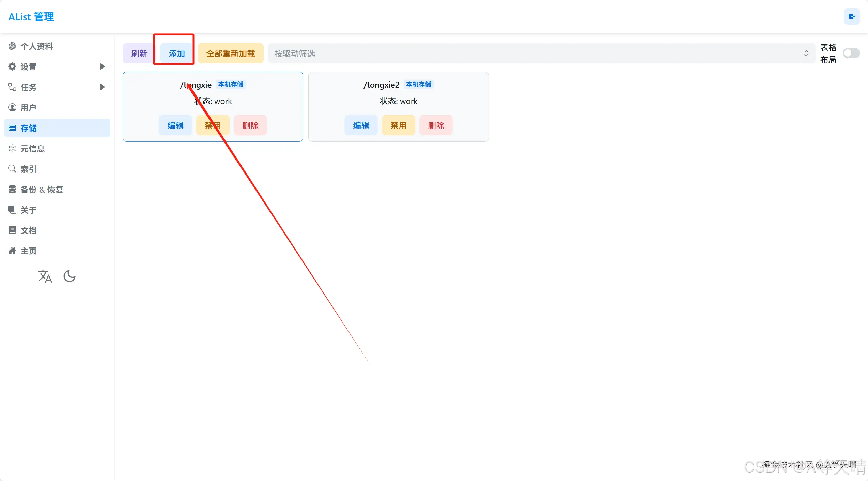Click the magnifier icon for indexes
Viewport: 868px width, 481px height.
(12, 169)
